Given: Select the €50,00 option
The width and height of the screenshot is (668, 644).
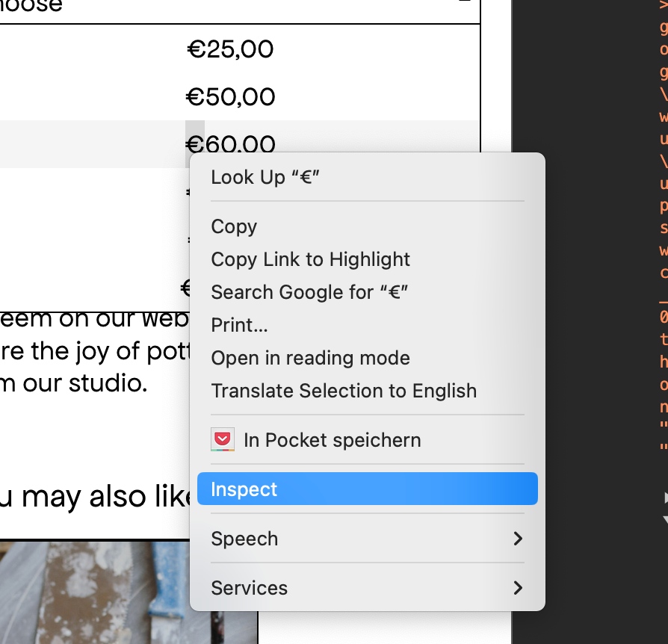Looking at the screenshot, I should (230, 96).
